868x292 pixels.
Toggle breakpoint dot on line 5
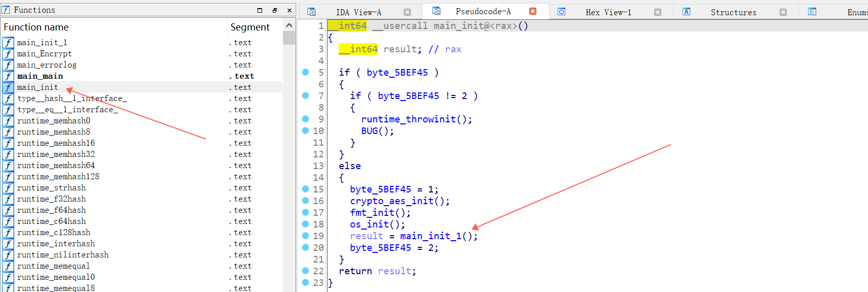click(305, 72)
